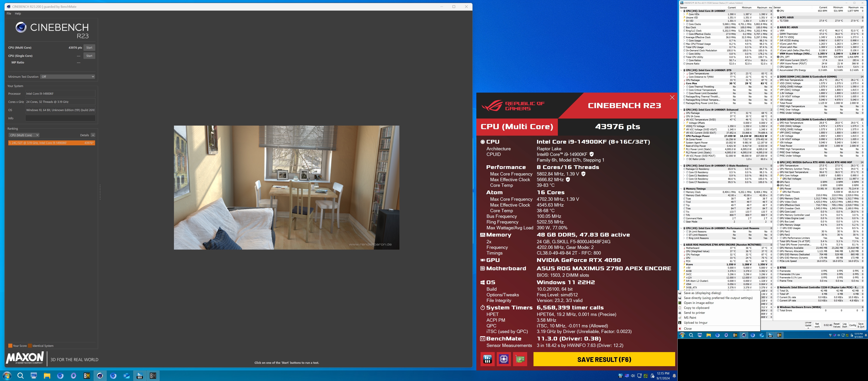868x381 pixels.
Task: Switch to HWiNFO via the main taskbar icon
Action: coord(140,376)
